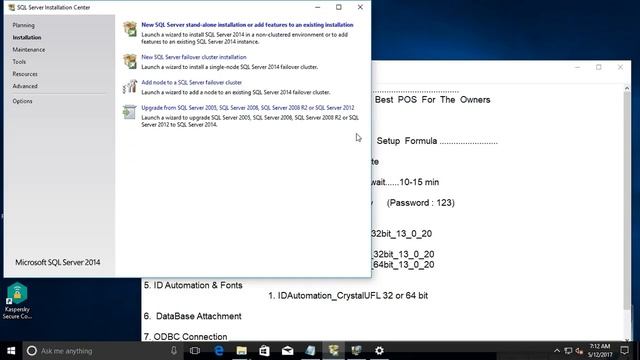Go to the Tools section
This screenshot has height=360, width=640.
pos(19,62)
